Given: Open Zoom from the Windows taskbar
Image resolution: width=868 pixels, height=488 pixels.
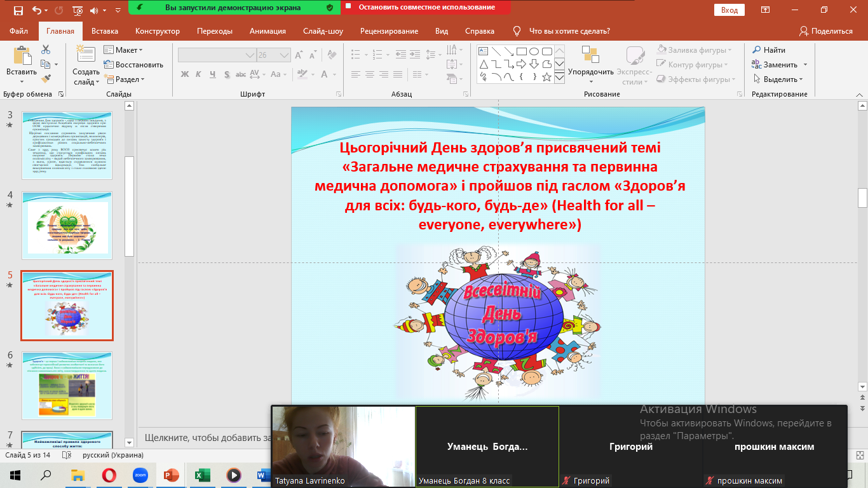Looking at the screenshot, I should click(140, 475).
